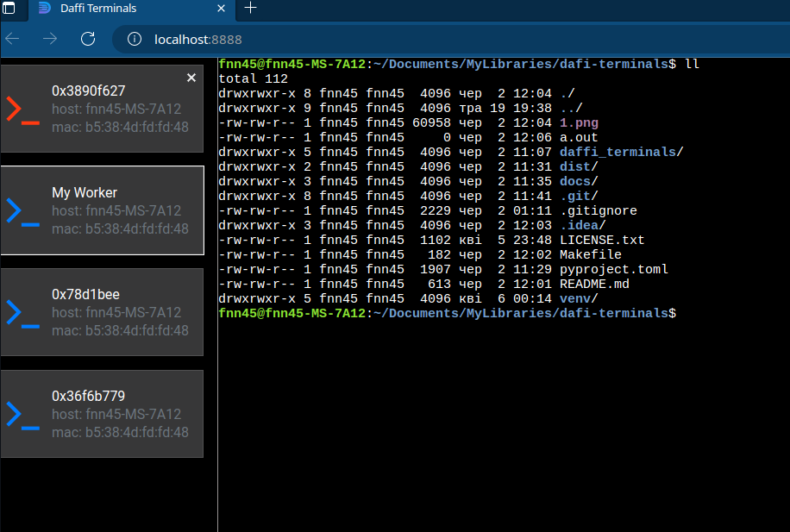Image resolution: width=790 pixels, height=532 pixels.
Task: Click the forward navigation arrow
Action: click(49, 39)
